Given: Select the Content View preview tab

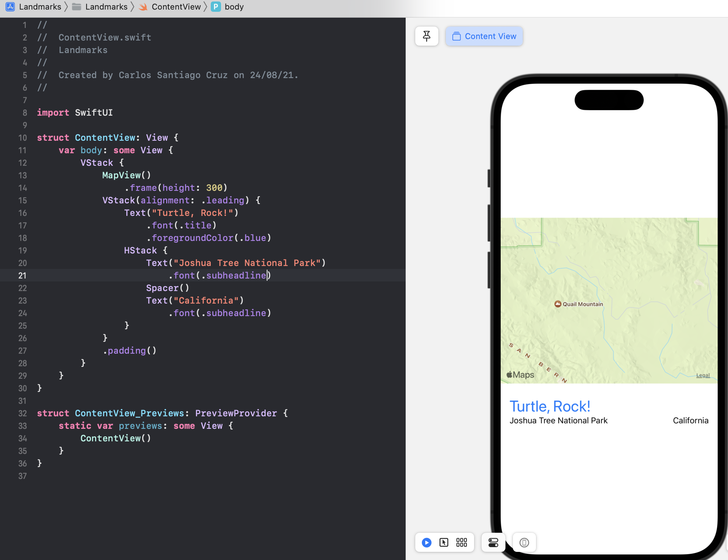Looking at the screenshot, I should tap(484, 36).
